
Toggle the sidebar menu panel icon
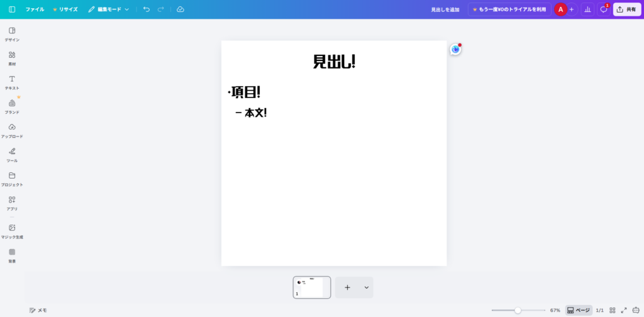[x=12, y=9]
